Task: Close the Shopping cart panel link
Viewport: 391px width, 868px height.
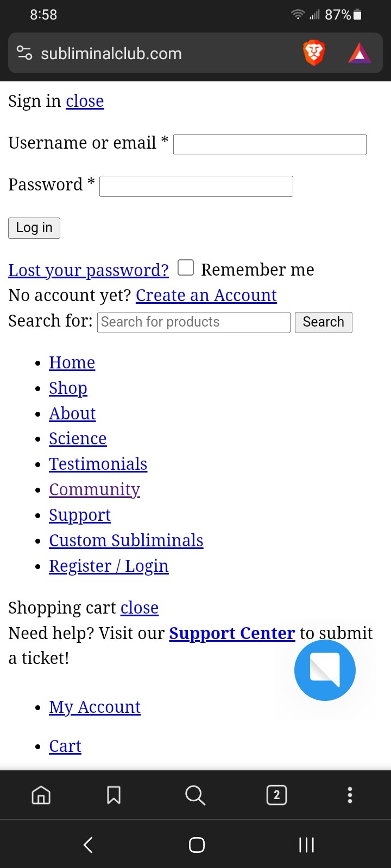Action: (140, 608)
